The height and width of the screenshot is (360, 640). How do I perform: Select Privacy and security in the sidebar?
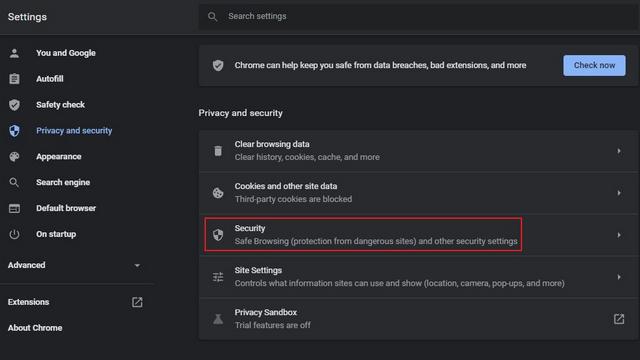(x=74, y=131)
